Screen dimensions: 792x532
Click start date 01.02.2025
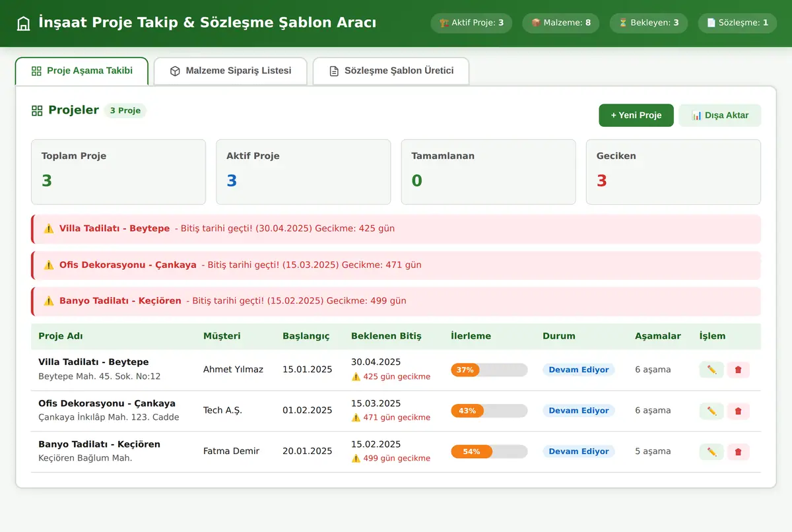pyautogui.click(x=308, y=411)
